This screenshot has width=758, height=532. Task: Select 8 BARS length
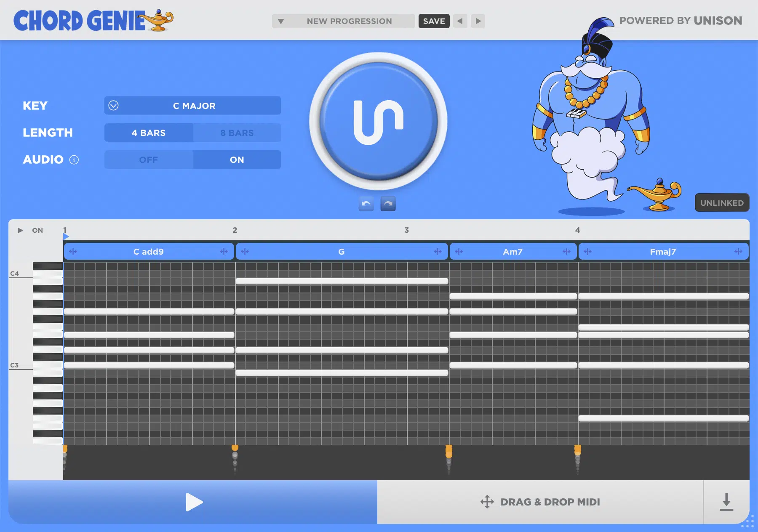[237, 133]
